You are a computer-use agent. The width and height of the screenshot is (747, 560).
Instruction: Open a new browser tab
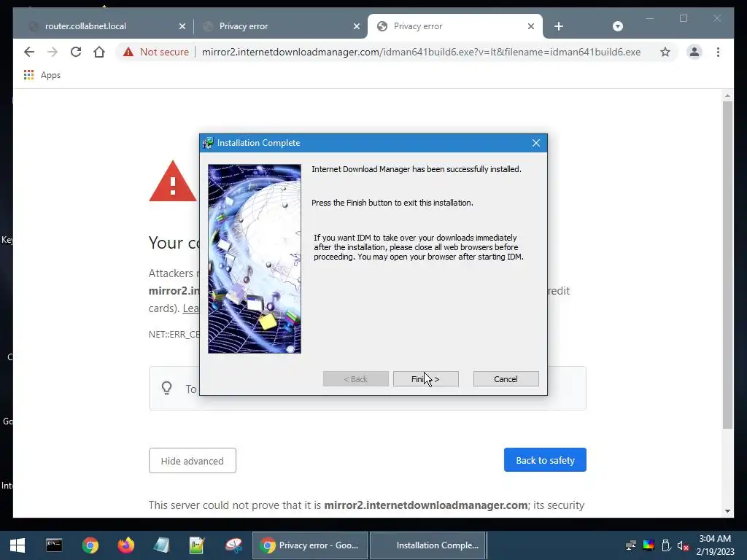(x=559, y=26)
